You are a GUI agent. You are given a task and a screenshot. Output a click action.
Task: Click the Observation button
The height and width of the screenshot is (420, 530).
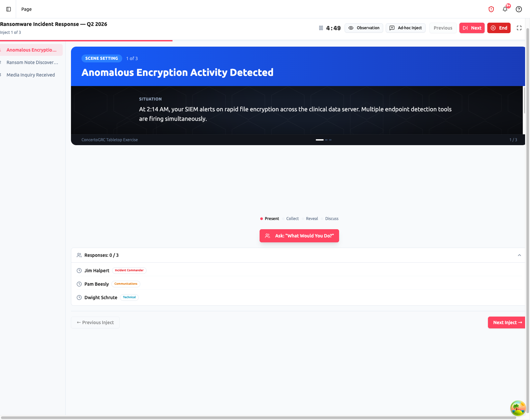coord(364,28)
